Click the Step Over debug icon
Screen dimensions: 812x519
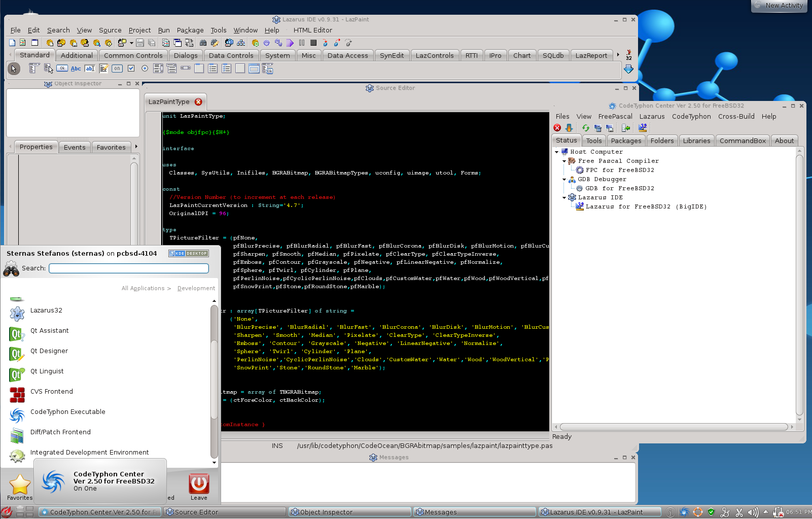pyautogui.click(x=337, y=43)
